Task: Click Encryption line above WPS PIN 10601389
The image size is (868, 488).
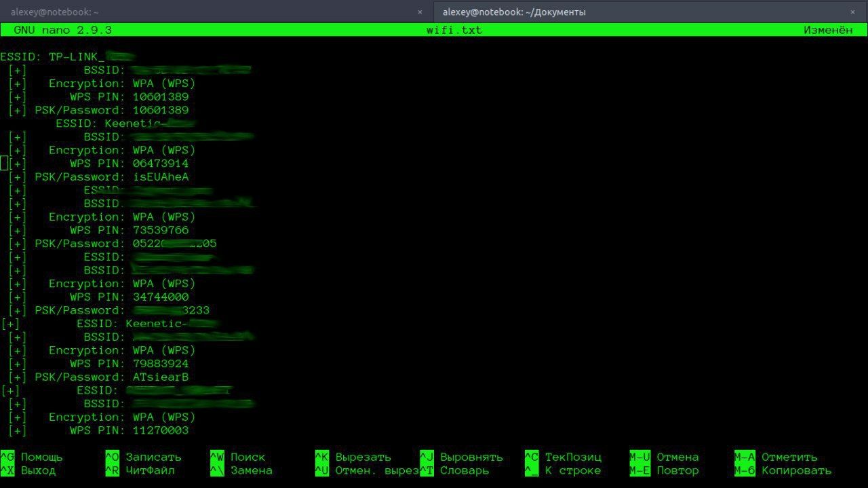Action: point(102,83)
